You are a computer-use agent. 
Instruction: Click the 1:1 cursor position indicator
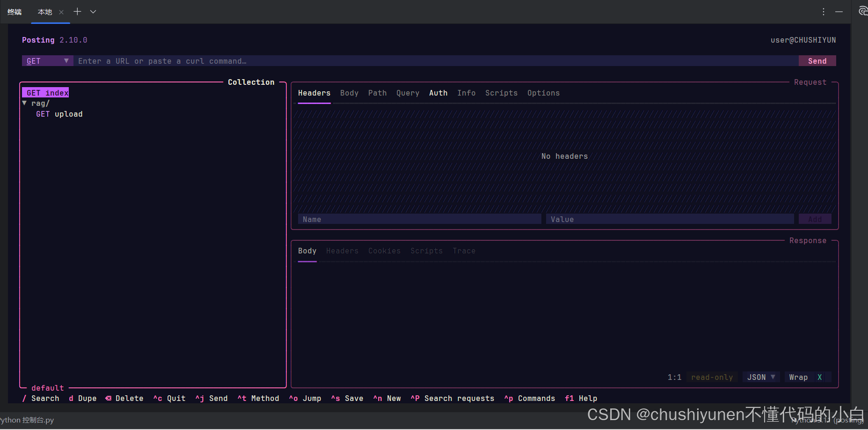674,377
